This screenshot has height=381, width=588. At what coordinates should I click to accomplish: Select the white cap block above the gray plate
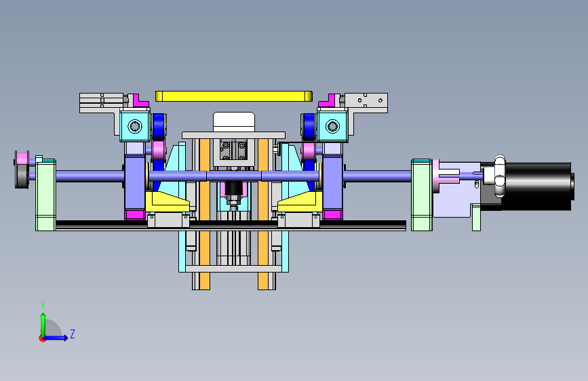(234, 122)
